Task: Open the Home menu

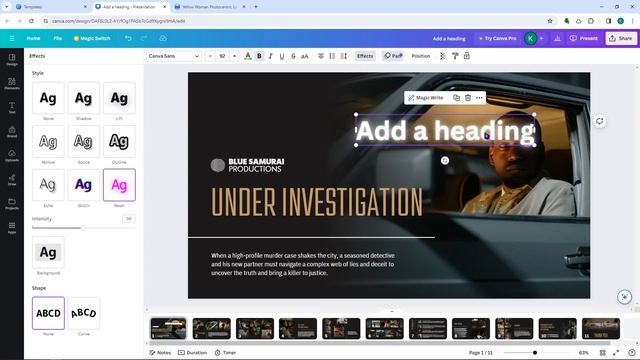Action: (x=33, y=38)
